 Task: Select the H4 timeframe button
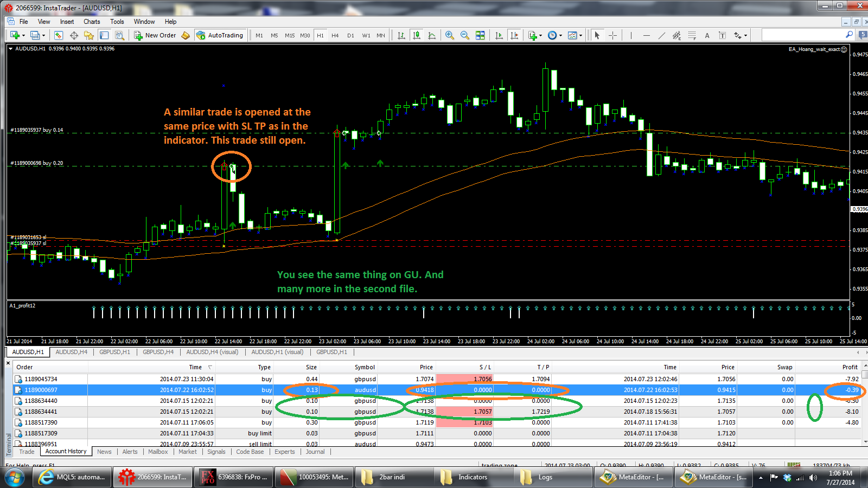tap(335, 35)
